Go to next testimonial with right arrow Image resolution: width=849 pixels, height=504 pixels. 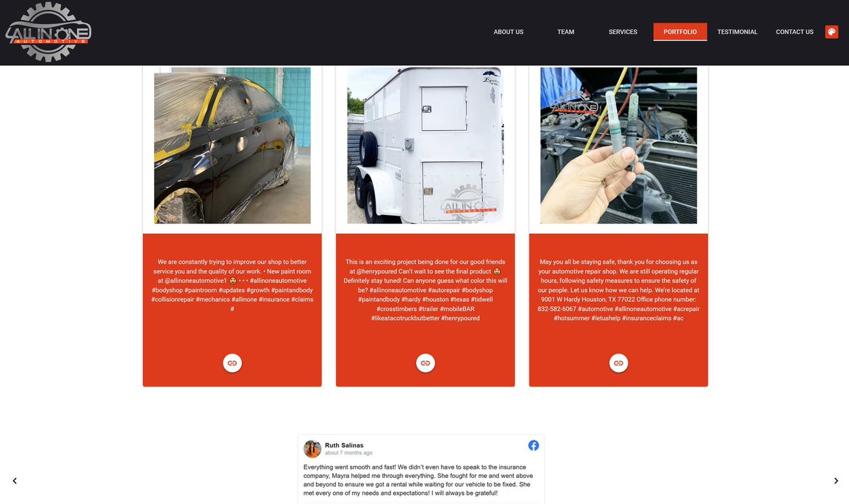836,481
